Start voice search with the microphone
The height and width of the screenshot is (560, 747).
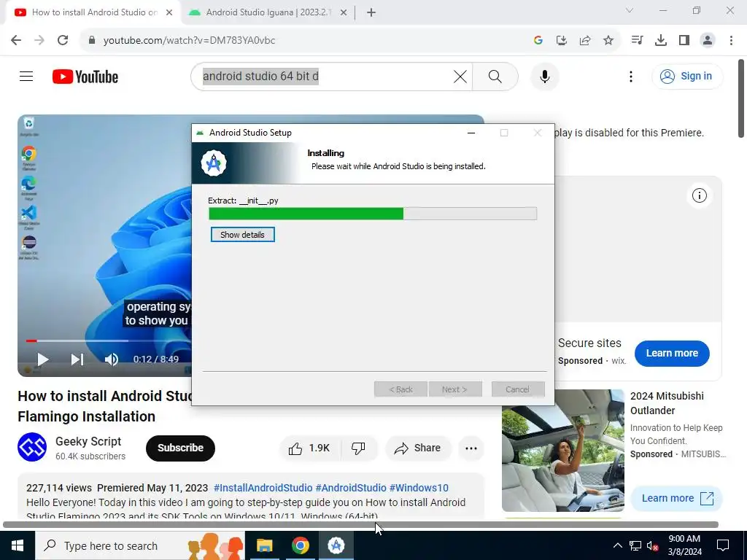pos(544,76)
